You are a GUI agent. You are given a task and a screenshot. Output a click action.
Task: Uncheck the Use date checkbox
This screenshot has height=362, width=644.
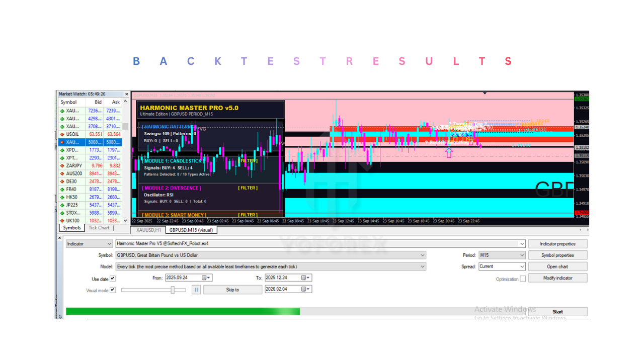[113, 278]
